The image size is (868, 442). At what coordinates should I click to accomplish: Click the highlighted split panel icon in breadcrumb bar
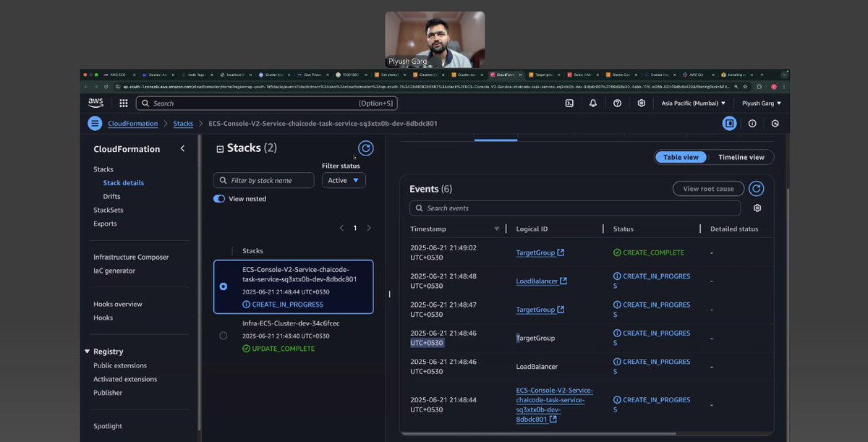730,124
